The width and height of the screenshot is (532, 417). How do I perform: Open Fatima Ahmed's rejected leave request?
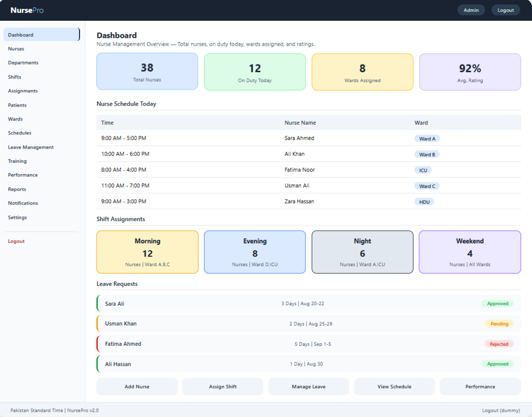click(x=309, y=344)
